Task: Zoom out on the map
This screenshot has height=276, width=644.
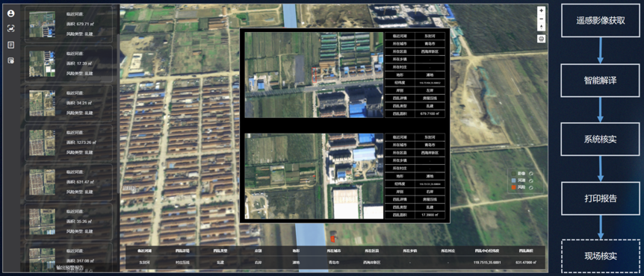Action: point(542,19)
